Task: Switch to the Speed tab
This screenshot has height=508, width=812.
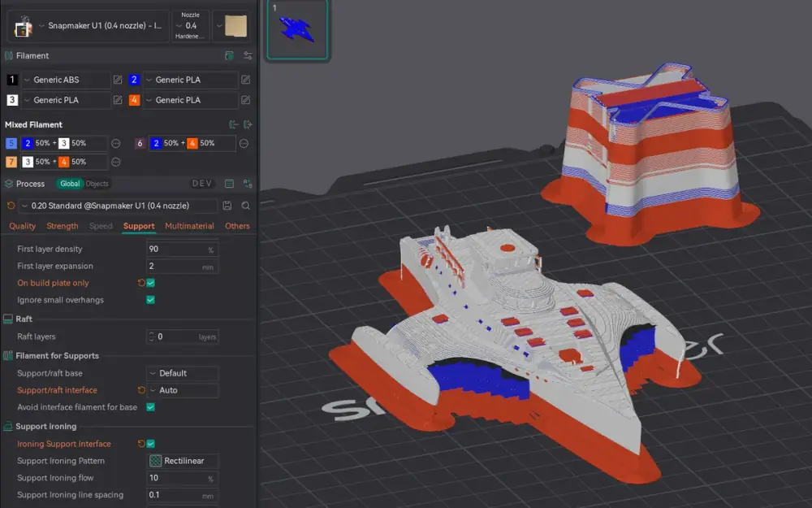Action: (x=101, y=226)
